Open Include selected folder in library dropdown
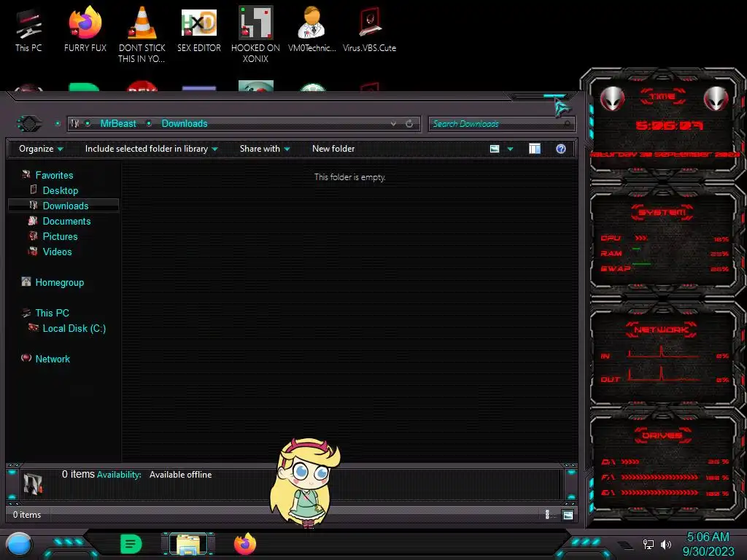Screen dimensions: 747x560 pos(151,149)
